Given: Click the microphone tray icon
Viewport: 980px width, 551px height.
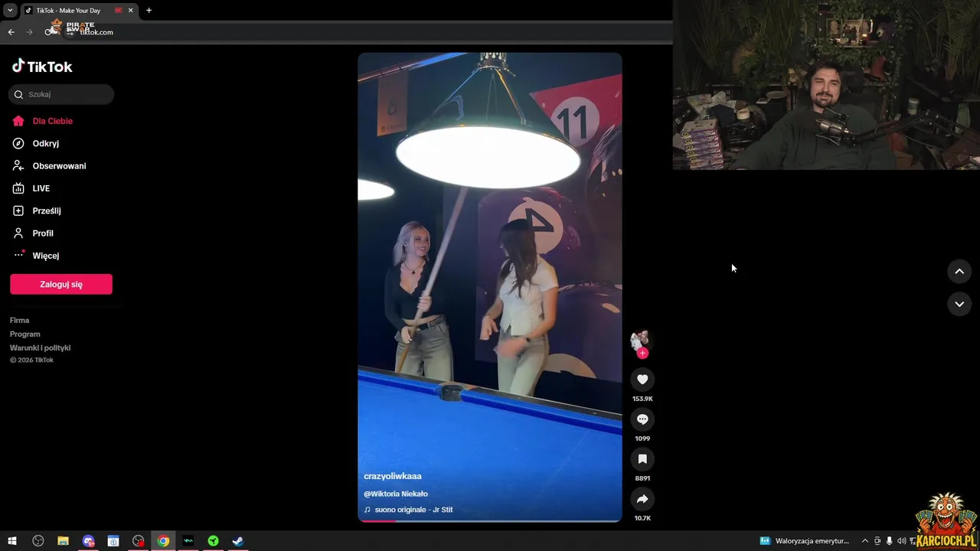Looking at the screenshot, I should 889,541.
